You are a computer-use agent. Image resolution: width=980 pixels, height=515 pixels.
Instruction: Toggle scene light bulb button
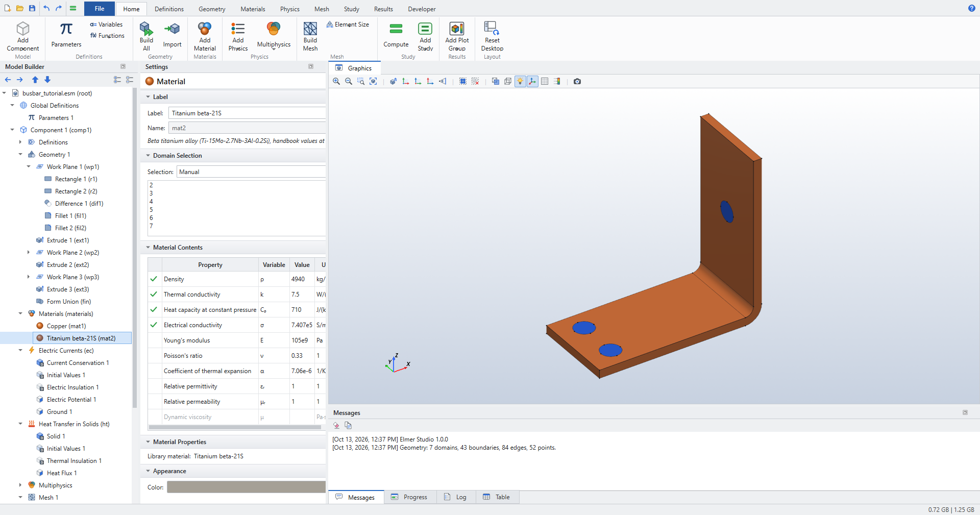pyautogui.click(x=520, y=81)
